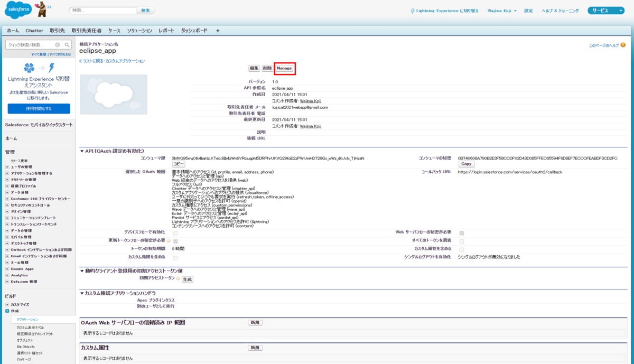Expand Google Apps tree node
The height and width of the screenshot is (364, 634).
[x=7, y=269]
